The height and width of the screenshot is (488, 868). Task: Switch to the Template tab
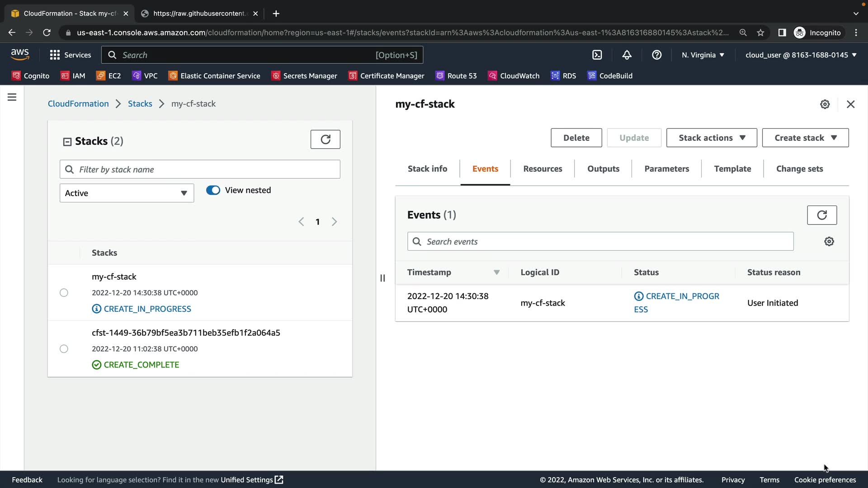[x=732, y=169]
